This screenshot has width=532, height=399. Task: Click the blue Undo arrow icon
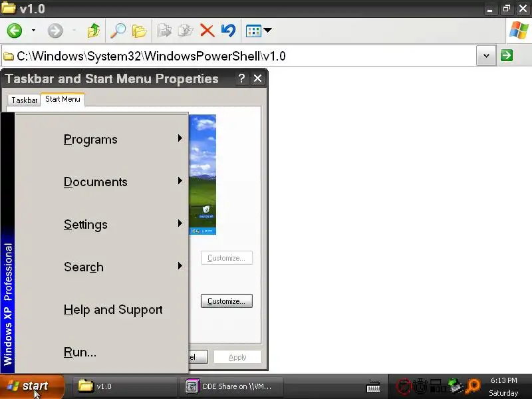tap(228, 31)
